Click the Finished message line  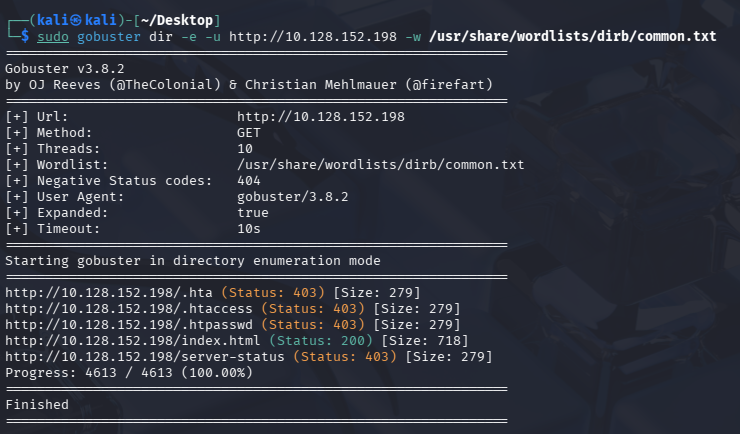[x=37, y=405]
